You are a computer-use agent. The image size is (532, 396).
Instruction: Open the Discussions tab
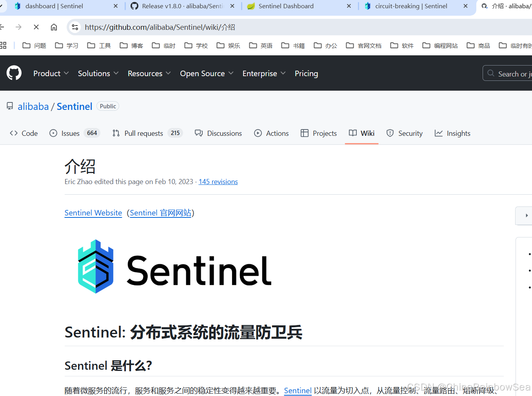point(218,133)
